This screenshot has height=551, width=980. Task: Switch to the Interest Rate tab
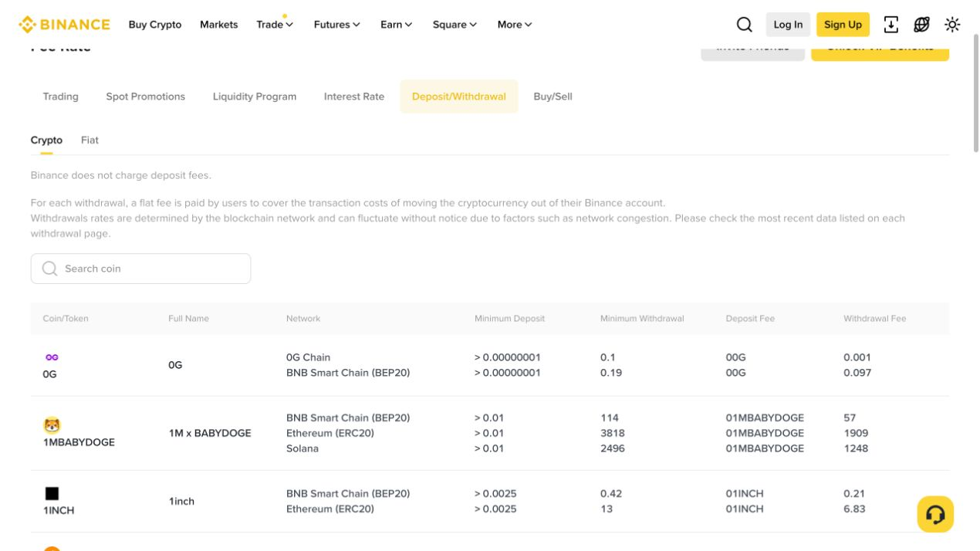click(x=354, y=96)
